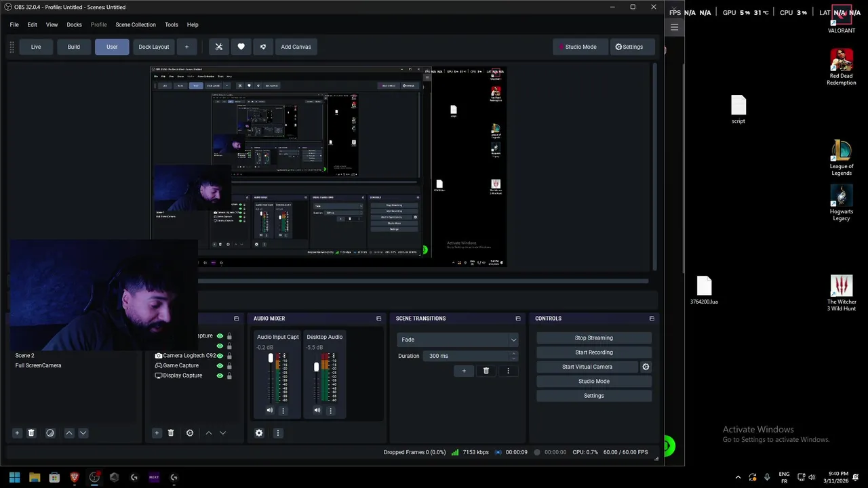Screen dimensions: 868x488
Task: Click the Dock Layout button
Action: (x=154, y=47)
